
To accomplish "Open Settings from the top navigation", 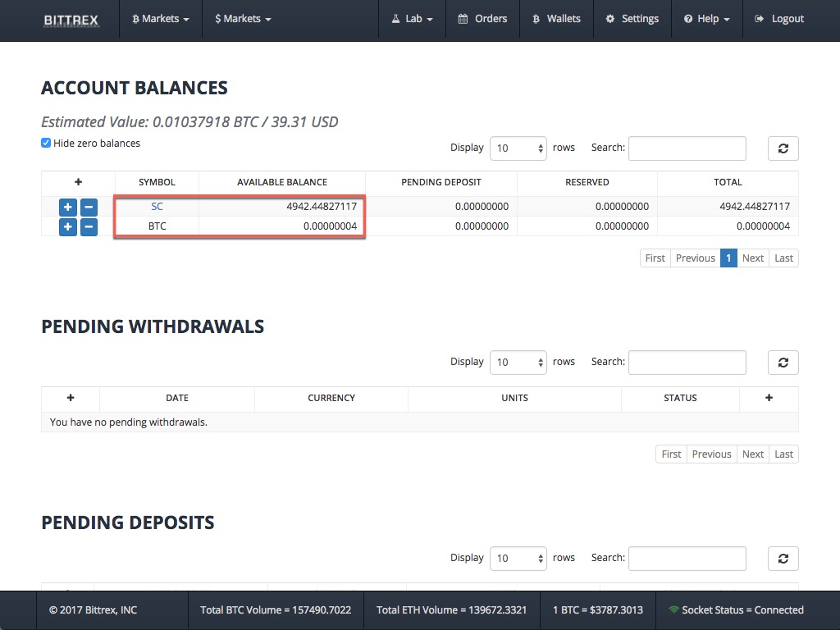I will tap(632, 19).
